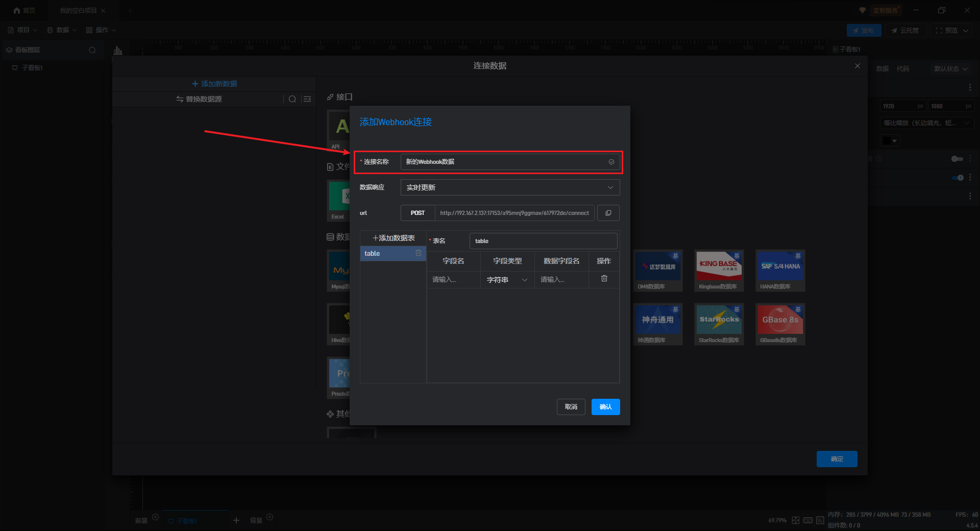Choose the StarRocks数据库 data source icon

tap(719, 324)
